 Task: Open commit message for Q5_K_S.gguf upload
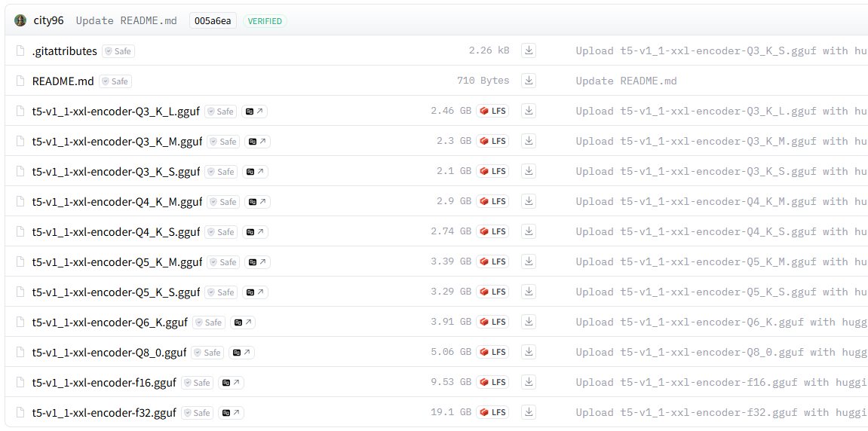pos(721,292)
